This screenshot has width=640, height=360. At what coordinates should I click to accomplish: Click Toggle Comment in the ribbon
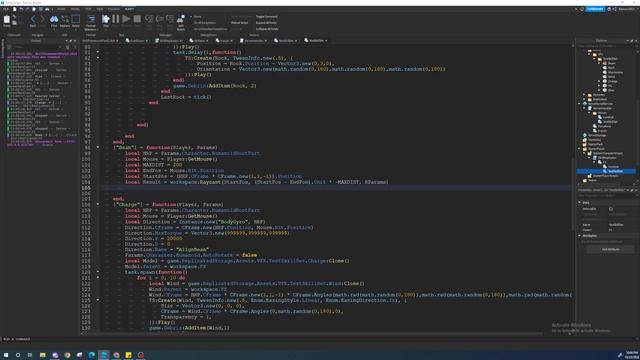pos(267,17)
